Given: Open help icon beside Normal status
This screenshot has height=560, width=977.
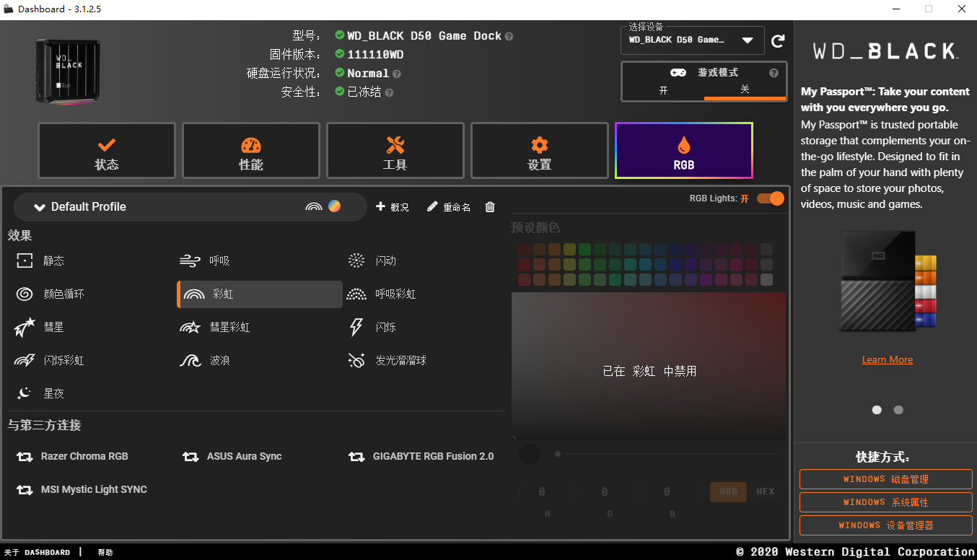Looking at the screenshot, I should coord(397,74).
